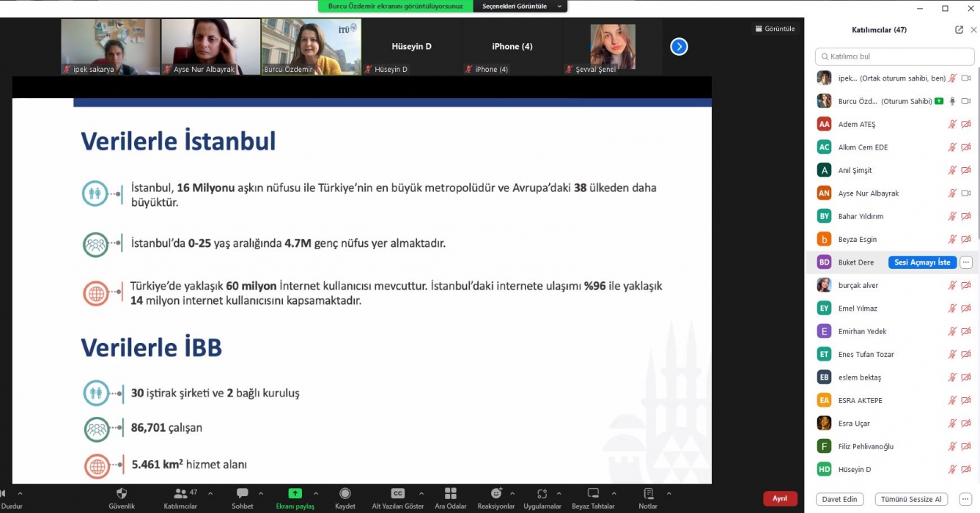
Task: Toggle muted microphone for Adem ATEŞ
Action: pos(952,125)
